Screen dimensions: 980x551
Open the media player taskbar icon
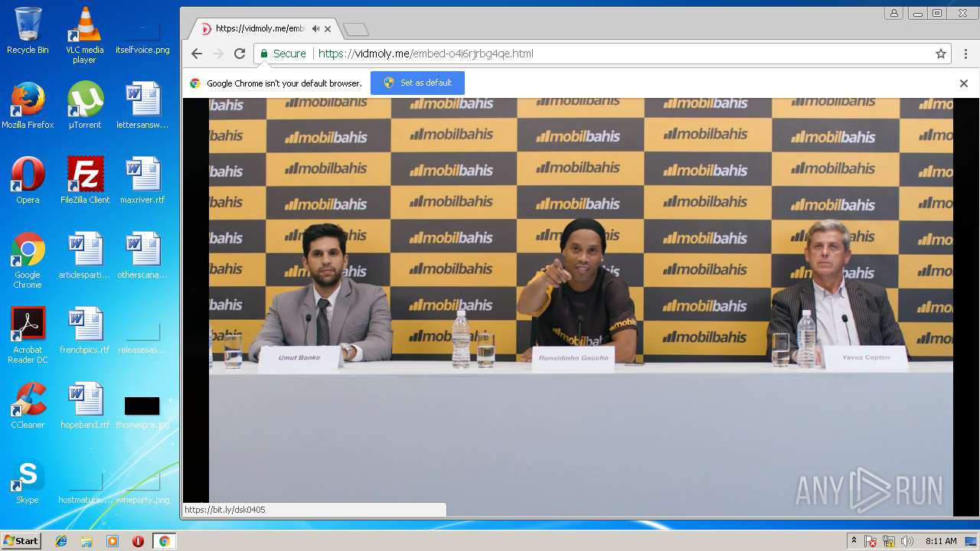coord(113,541)
